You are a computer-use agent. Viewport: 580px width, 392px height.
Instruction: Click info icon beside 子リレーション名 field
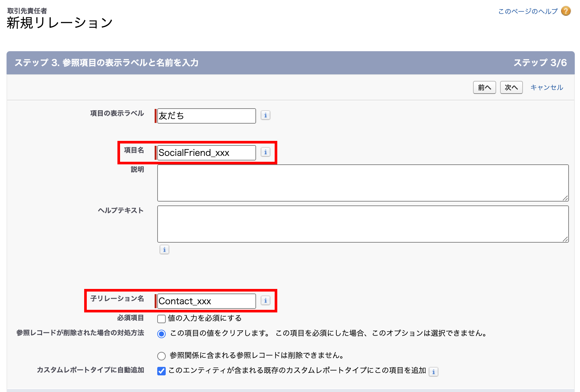265,301
